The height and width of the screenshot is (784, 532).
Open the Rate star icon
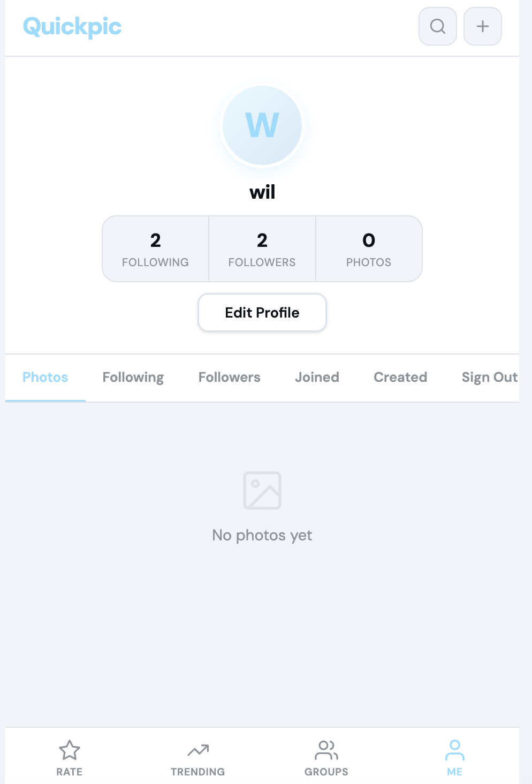coord(70,750)
